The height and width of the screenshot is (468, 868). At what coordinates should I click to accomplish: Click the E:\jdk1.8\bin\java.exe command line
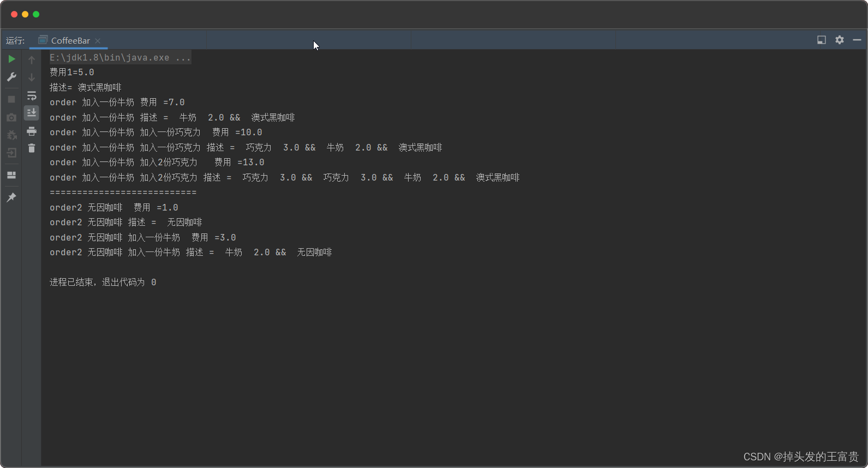point(120,57)
